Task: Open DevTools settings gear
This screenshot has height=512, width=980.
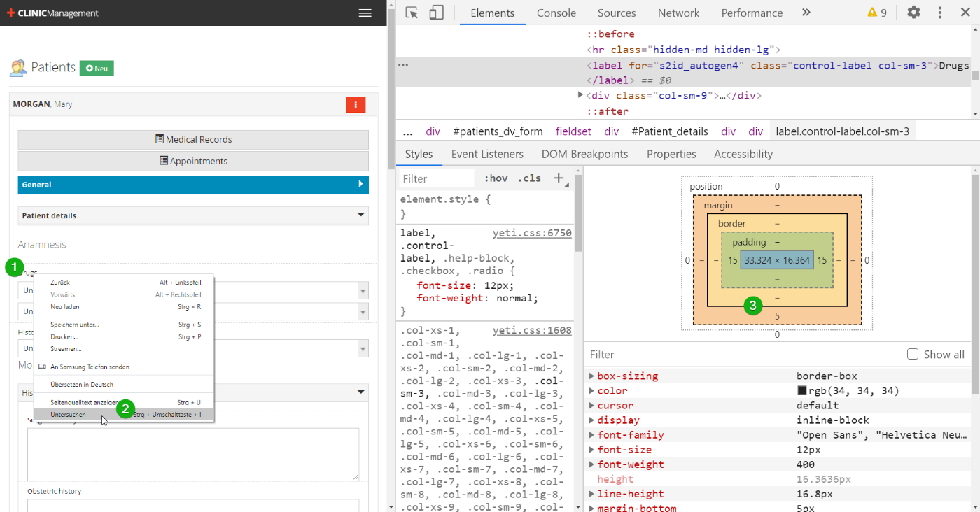Action: 913,13
